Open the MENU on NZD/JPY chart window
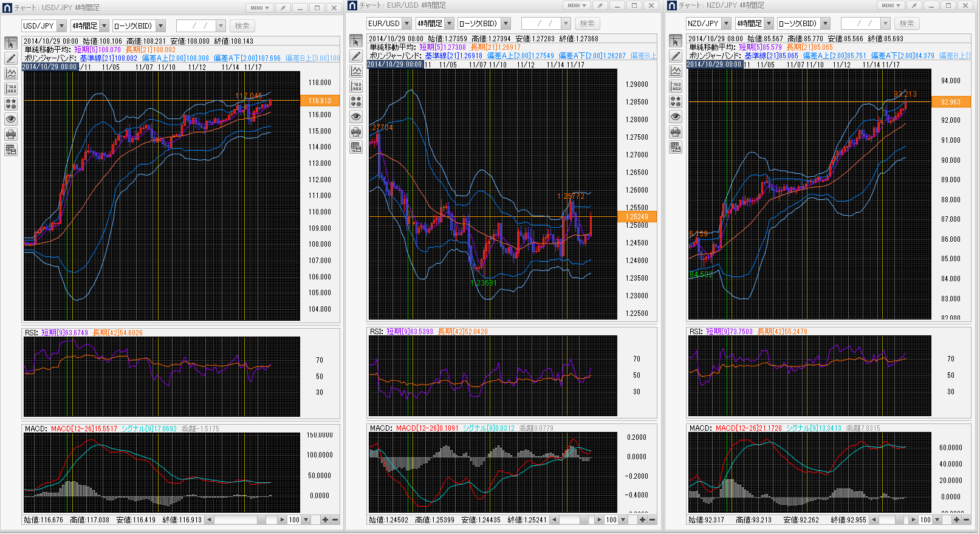 [891, 5]
